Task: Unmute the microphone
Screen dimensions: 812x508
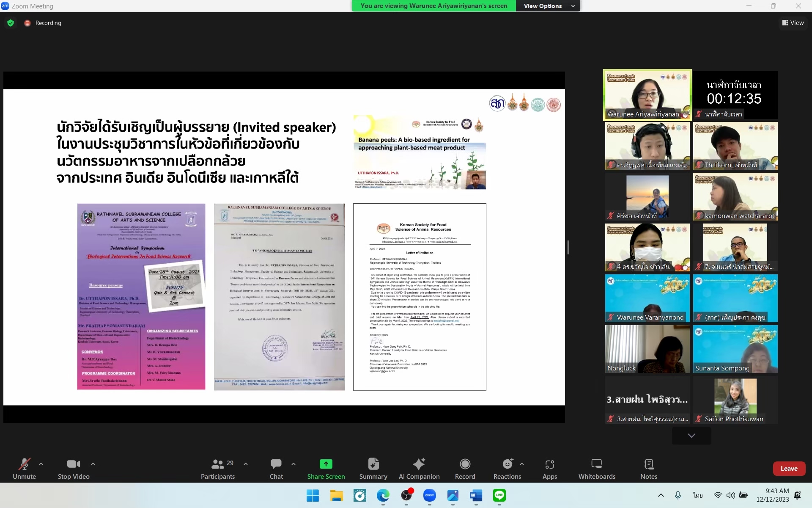Action: (24, 469)
